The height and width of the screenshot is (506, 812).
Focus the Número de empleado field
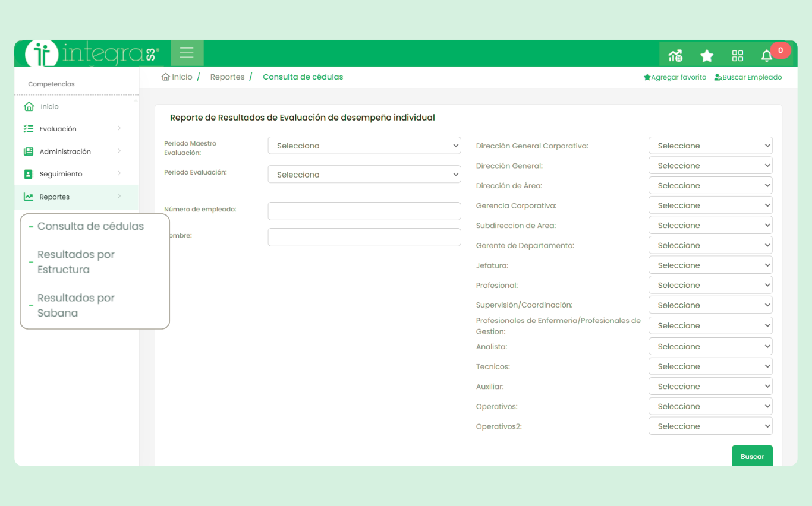pos(364,211)
